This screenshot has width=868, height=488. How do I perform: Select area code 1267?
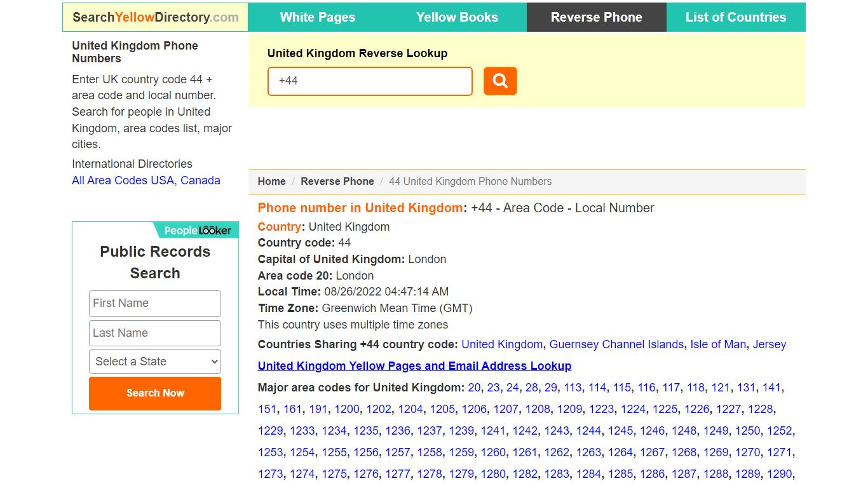652,452
